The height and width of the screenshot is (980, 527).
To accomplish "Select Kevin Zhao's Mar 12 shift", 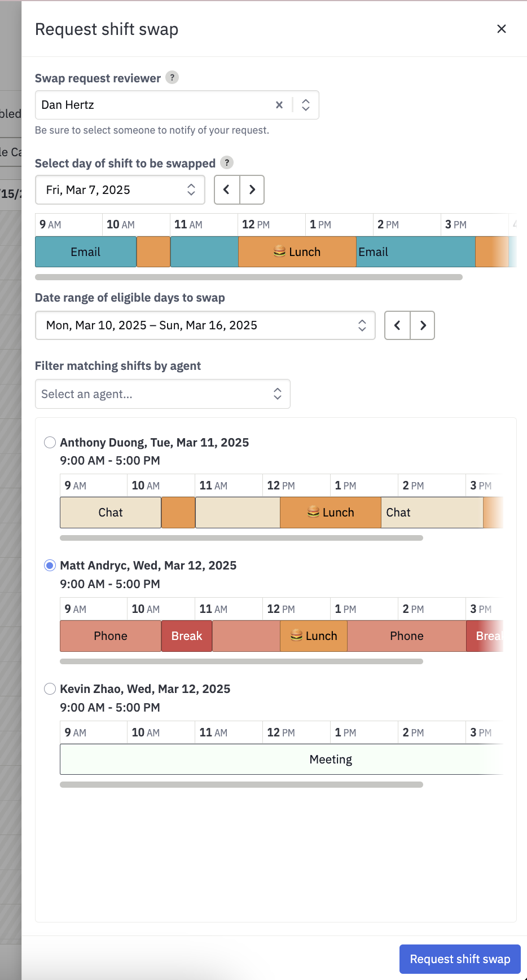I will (x=50, y=688).
